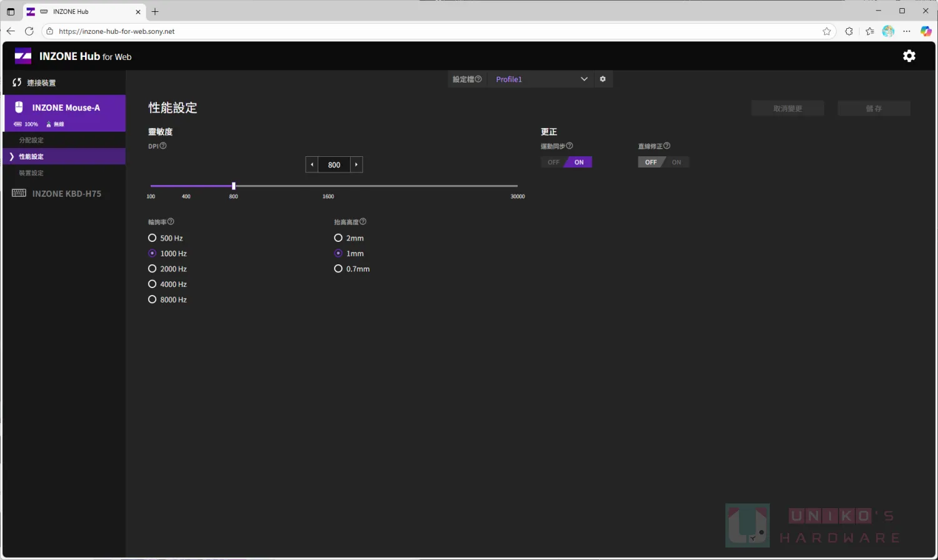Click the profile settings gear icon
This screenshot has width=938, height=560.
click(x=603, y=79)
